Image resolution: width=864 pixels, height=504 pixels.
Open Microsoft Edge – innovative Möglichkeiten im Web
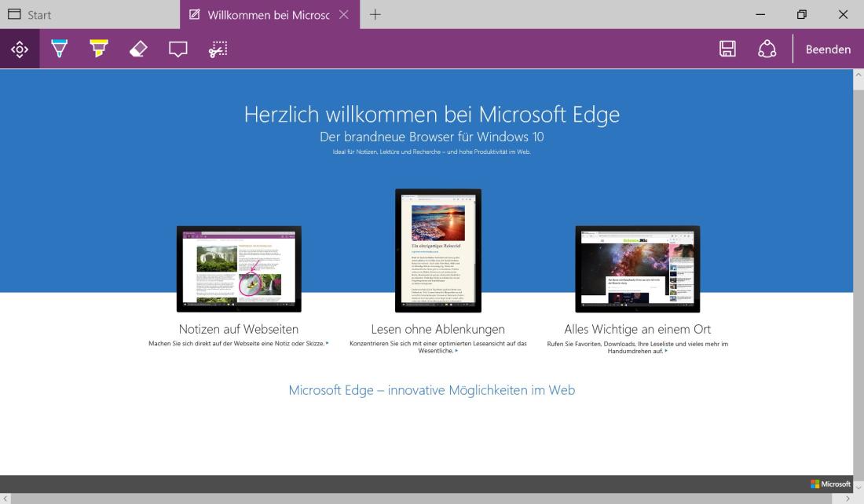pyautogui.click(x=432, y=390)
